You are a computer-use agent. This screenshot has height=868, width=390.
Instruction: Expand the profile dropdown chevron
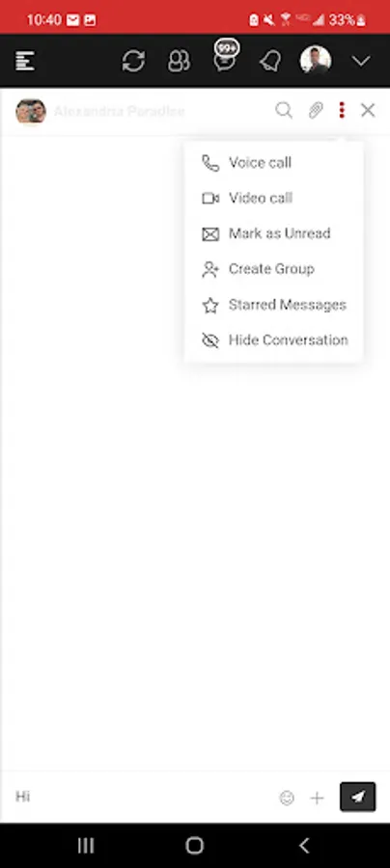click(x=361, y=62)
